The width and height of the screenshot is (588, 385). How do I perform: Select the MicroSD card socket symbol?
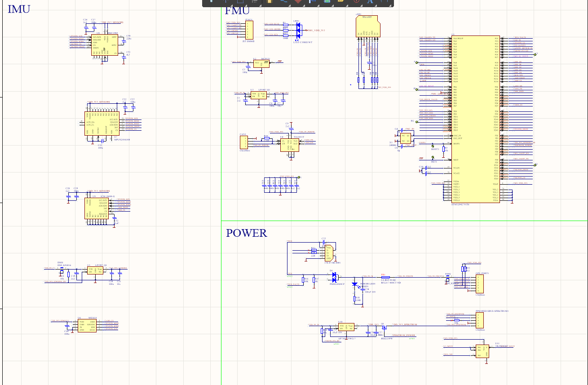tap(368, 27)
